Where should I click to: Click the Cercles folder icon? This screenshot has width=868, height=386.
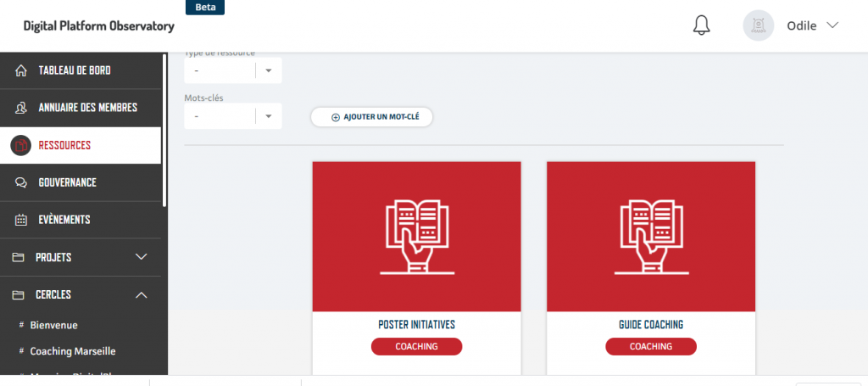tap(18, 294)
